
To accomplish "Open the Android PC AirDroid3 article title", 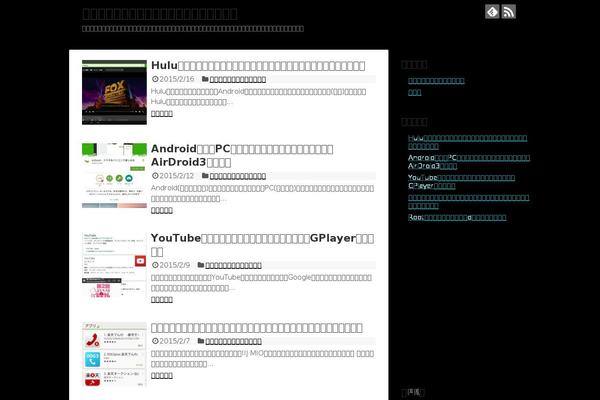I will coord(242,155).
